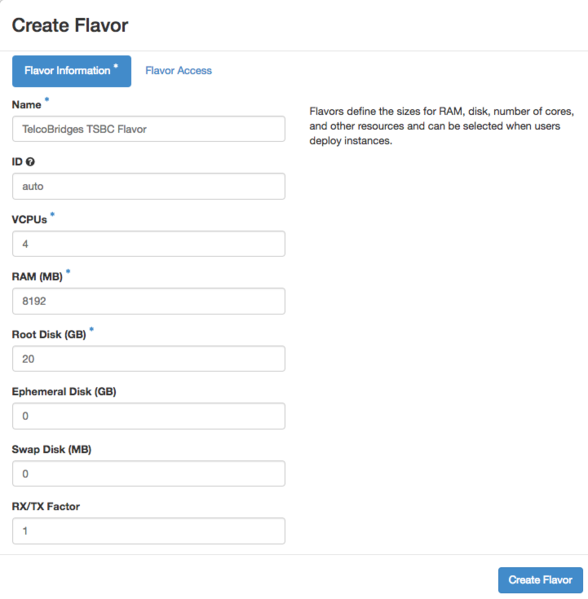Click the RX/TX Factor label
The height and width of the screenshot is (599, 588).
pyautogui.click(x=46, y=507)
